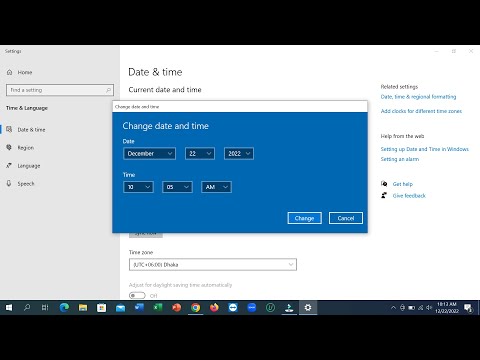Open Add clocks for different time zones
This screenshot has height=360, width=480.
coord(421,111)
